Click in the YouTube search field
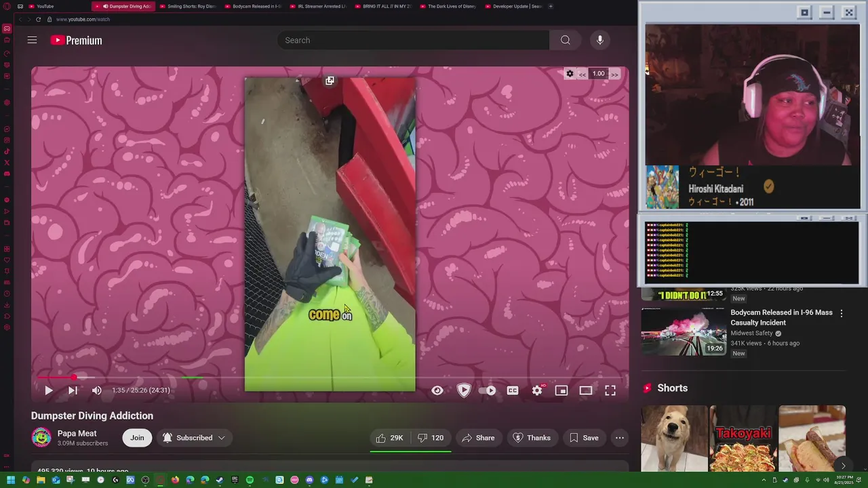 click(413, 40)
